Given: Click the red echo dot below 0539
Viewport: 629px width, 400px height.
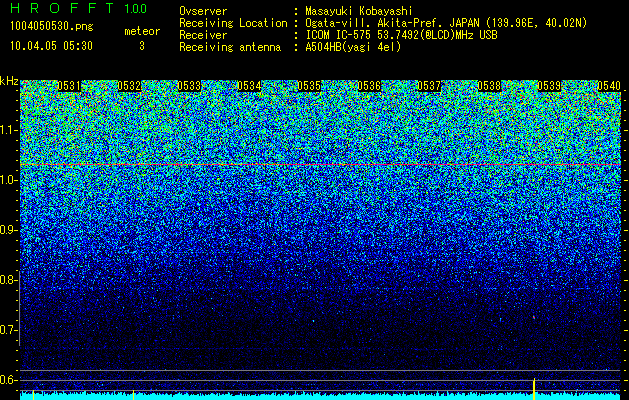Looking at the screenshot, I should pyautogui.click(x=534, y=317).
